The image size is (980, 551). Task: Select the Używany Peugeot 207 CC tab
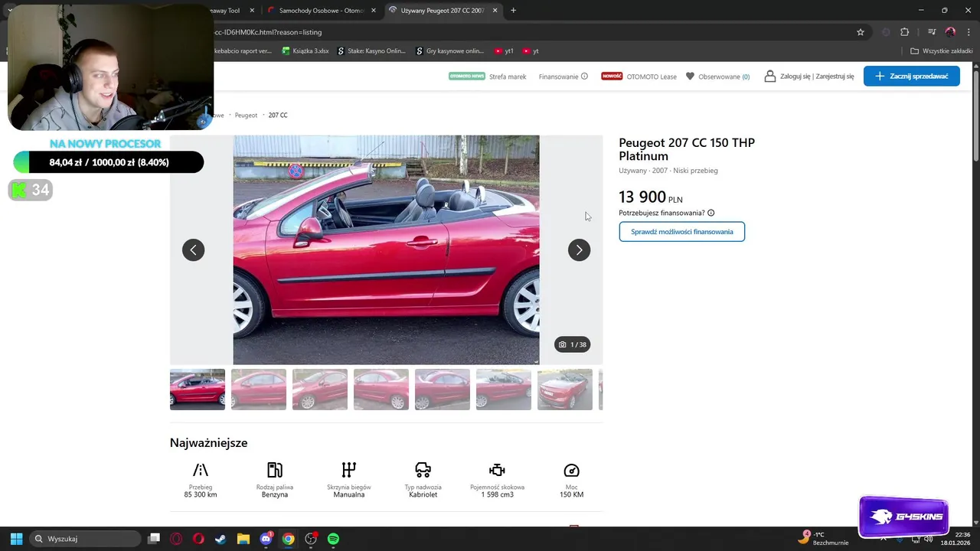click(x=443, y=11)
